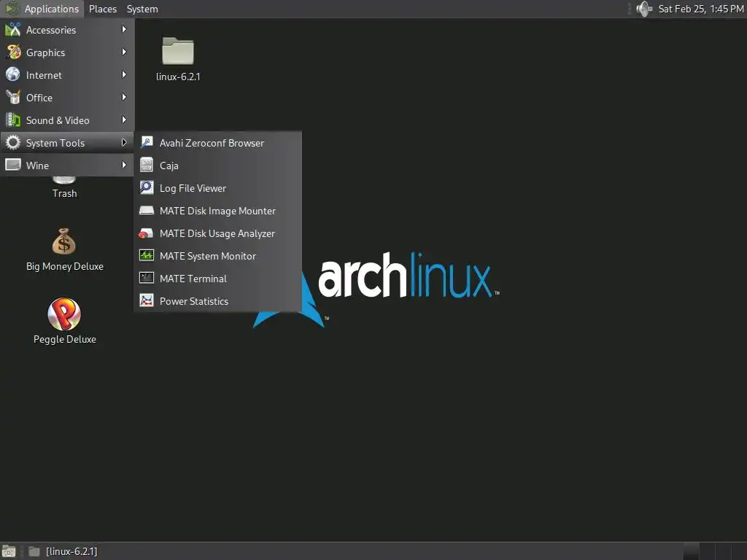Image resolution: width=747 pixels, height=560 pixels.
Task: Click the MATE Disk Image Mounter icon
Action: (x=146, y=211)
